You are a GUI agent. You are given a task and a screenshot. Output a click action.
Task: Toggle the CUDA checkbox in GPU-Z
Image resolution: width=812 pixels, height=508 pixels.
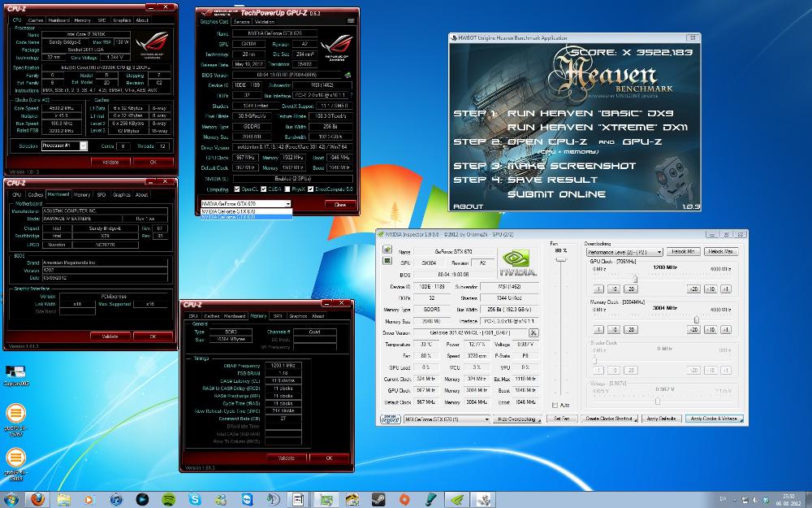click(263, 189)
